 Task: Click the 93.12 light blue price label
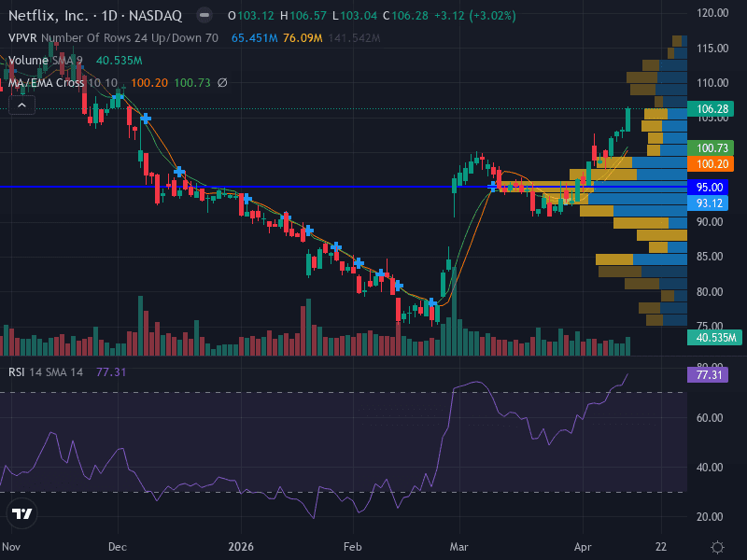710,203
